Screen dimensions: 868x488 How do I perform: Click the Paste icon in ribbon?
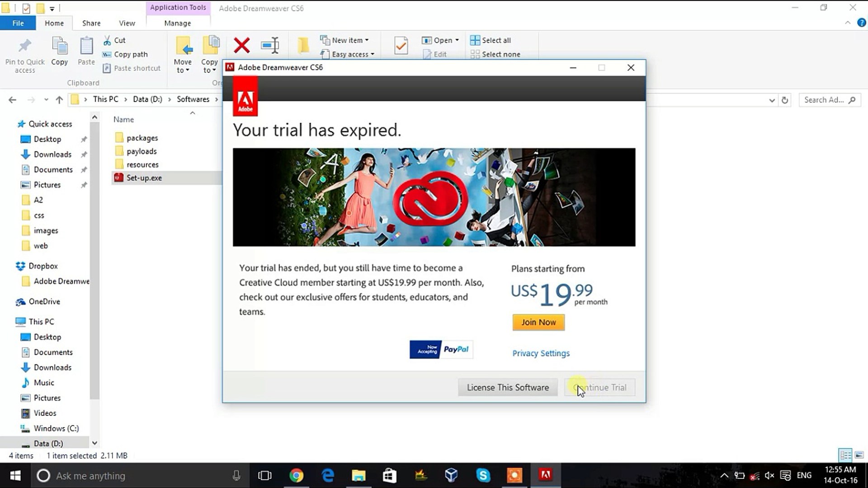[86, 47]
